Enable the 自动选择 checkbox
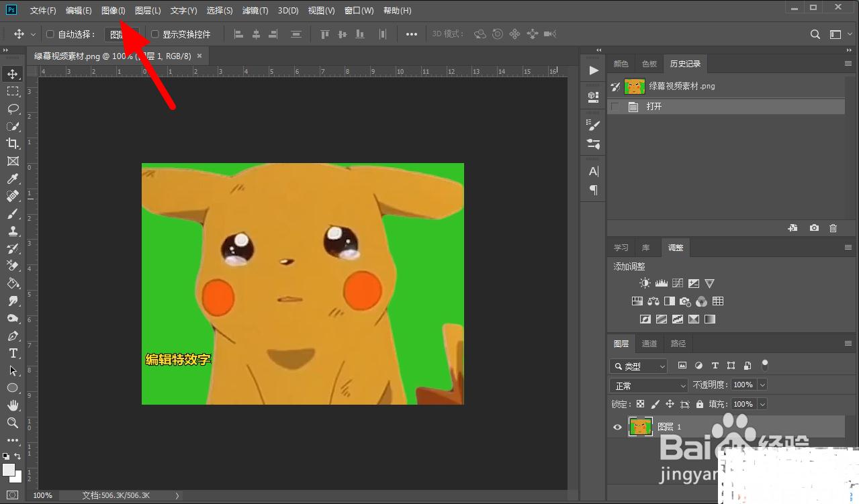The width and height of the screenshot is (859, 504). click(x=50, y=34)
